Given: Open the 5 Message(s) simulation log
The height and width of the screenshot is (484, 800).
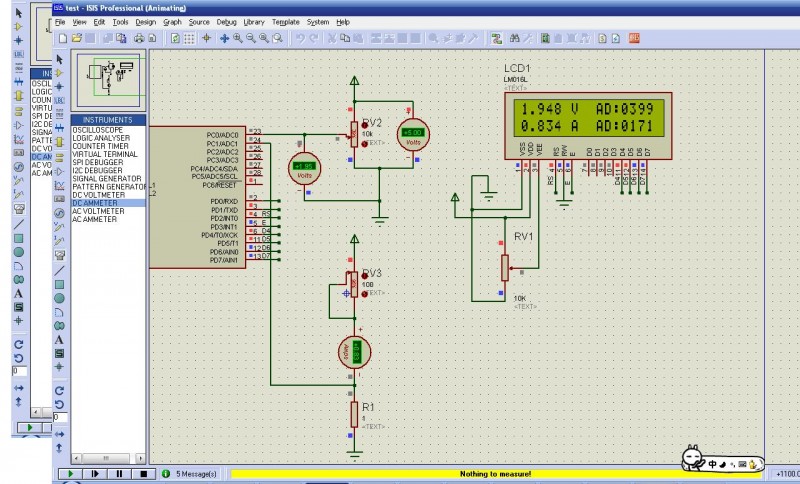Looking at the screenshot, I should point(191,474).
